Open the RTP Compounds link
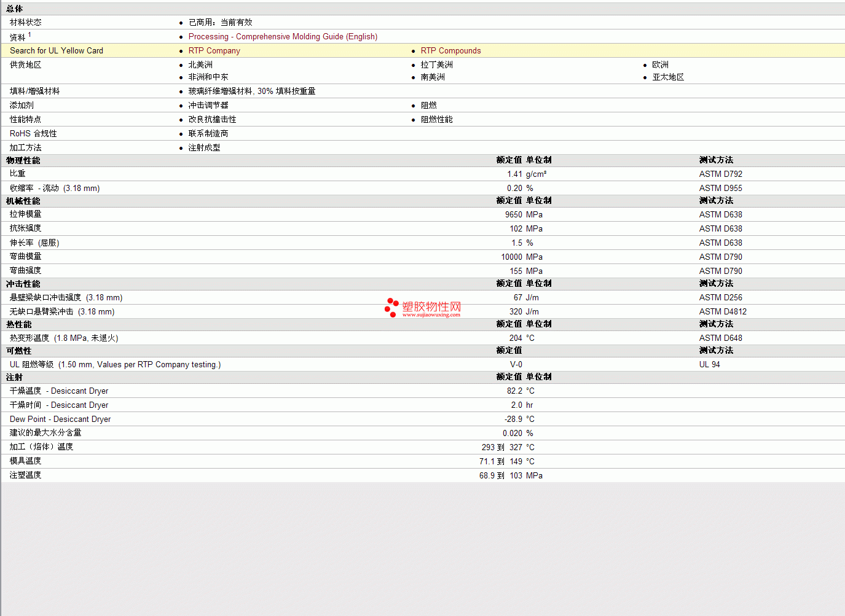This screenshot has height=616, width=845. (450, 51)
